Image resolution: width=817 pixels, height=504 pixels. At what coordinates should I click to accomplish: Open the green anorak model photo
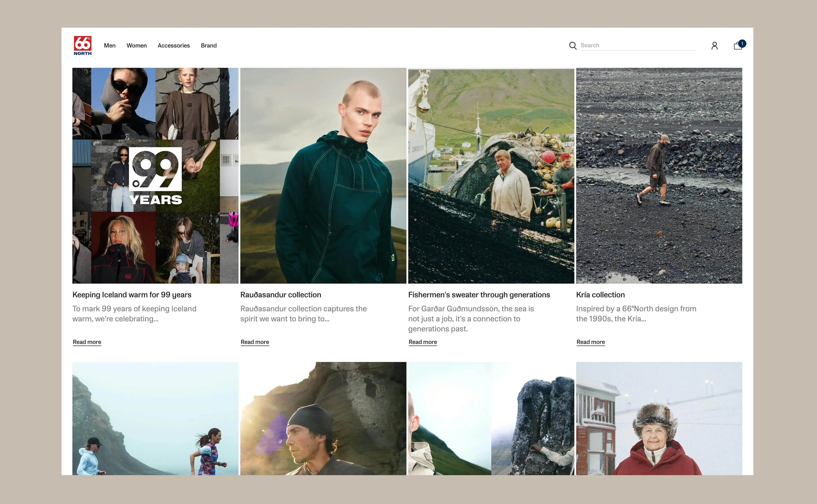point(323,176)
